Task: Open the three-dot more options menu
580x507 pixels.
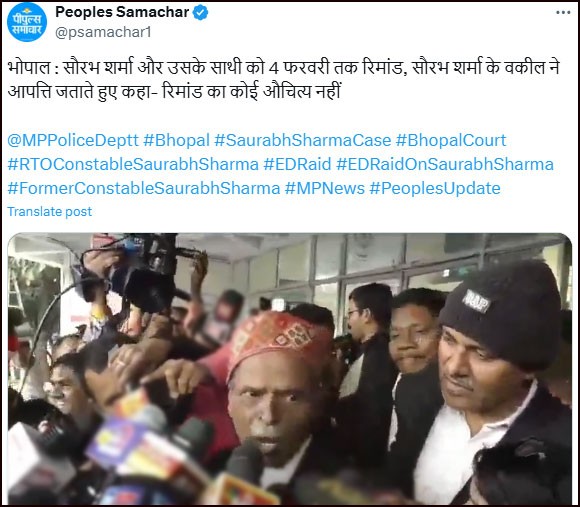Action: coord(563,13)
